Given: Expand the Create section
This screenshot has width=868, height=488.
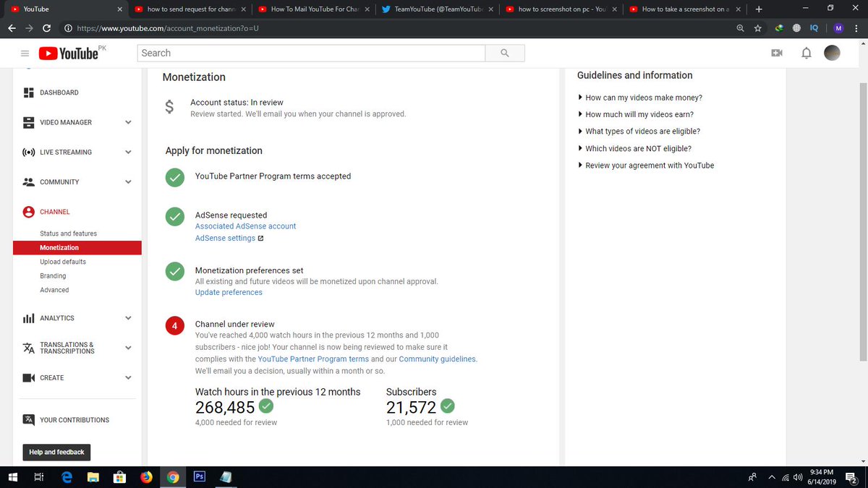Looking at the screenshot, I should pos(128,377).
